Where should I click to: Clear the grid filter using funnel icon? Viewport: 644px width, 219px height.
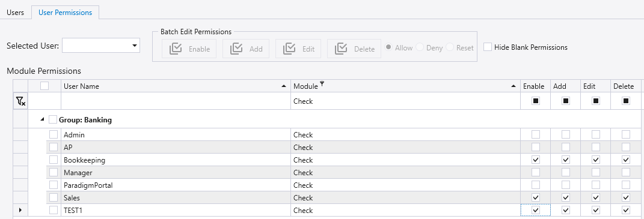(x=20, y=101)
